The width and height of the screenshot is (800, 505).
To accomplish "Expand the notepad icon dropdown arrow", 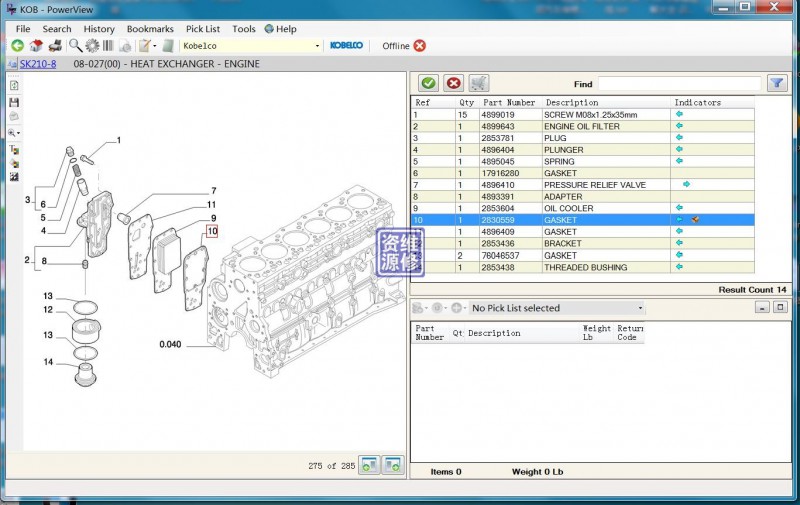I will coord(155,46).
